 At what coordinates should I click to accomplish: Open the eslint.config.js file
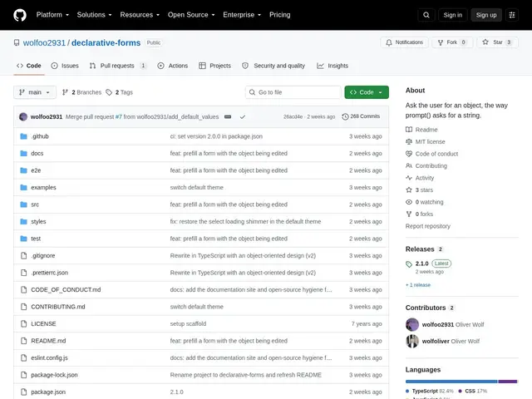coord(50,358)
